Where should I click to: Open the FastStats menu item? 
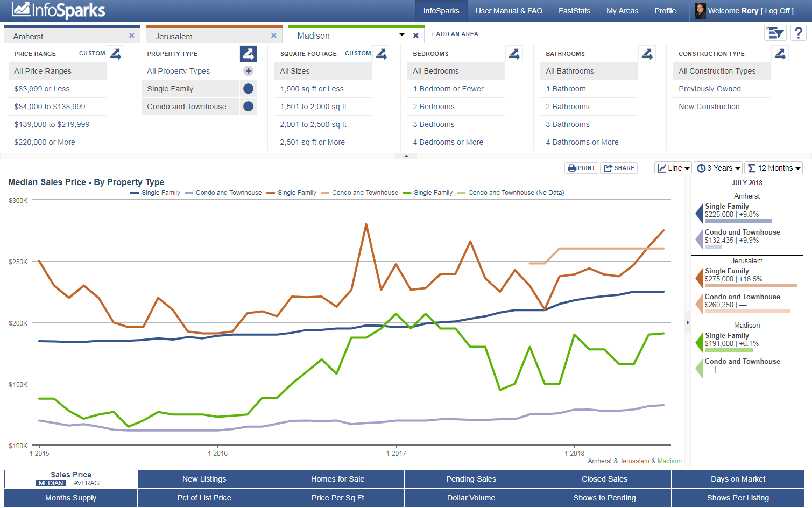(x=574, y=11)
